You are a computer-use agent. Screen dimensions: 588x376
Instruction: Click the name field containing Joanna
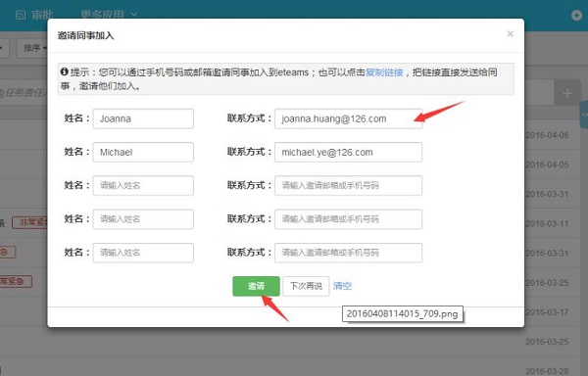[143, 118]
